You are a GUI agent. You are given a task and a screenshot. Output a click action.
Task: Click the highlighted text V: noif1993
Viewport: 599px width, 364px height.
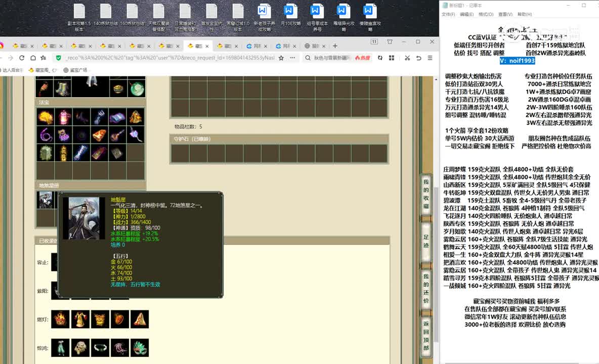click(517, 61)
